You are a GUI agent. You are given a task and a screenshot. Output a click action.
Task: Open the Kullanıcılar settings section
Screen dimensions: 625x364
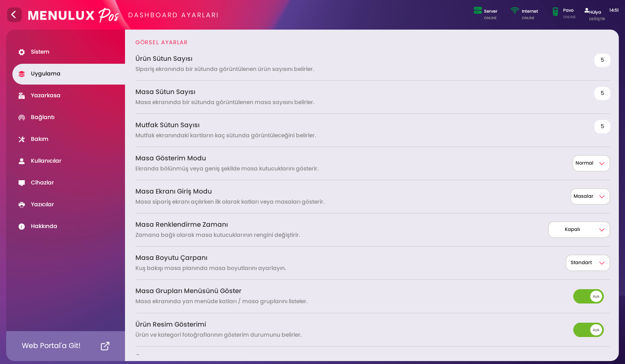[69, 161]
